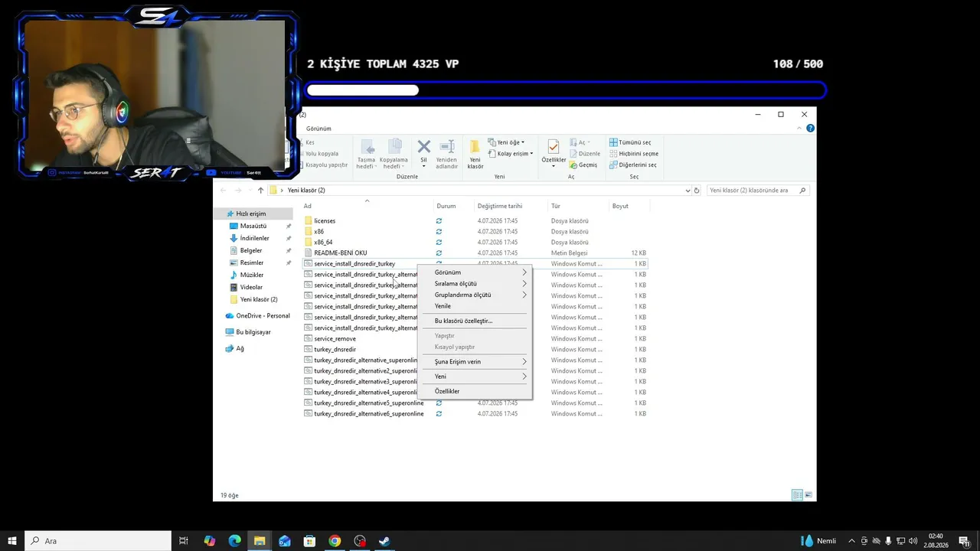Refresh the address bar location
Screen dimensions: 980x551
697,191
